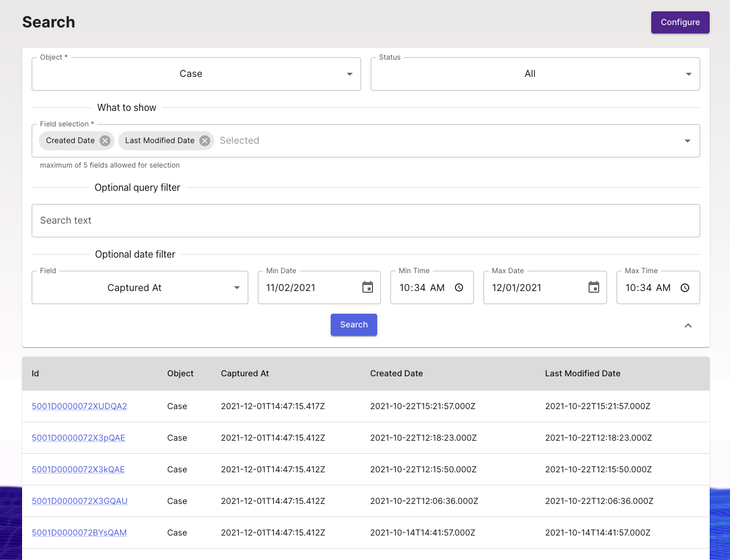The height and width of the screenshot is (560, 730).
Task: Open the Object dropdown
Action: [x=196, y=74]
